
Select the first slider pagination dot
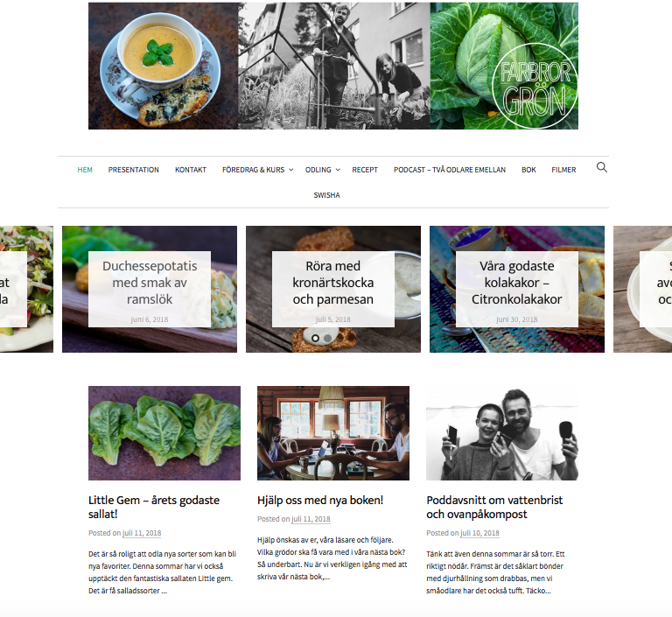pos(315,339)
